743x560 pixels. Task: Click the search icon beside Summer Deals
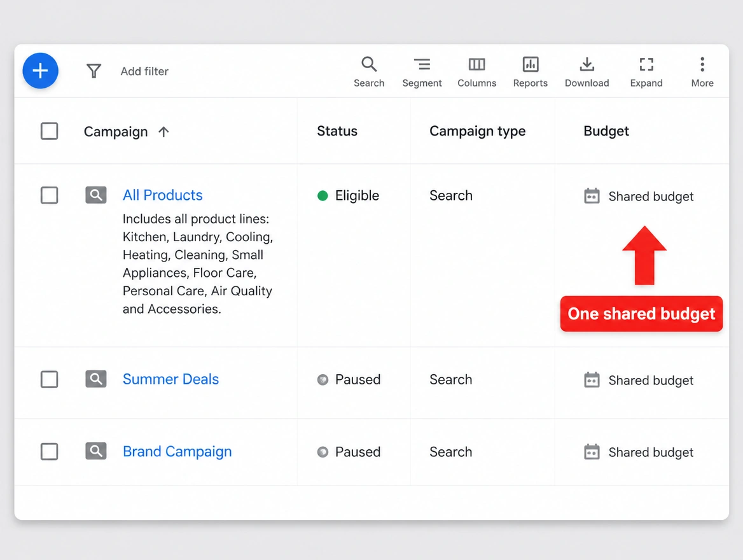pos(95,379)
